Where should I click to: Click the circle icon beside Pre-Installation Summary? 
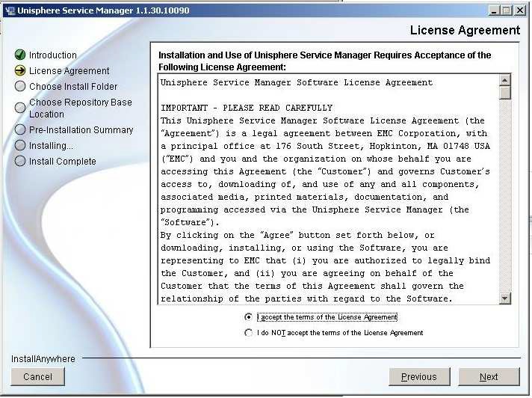tap(20, 129)
